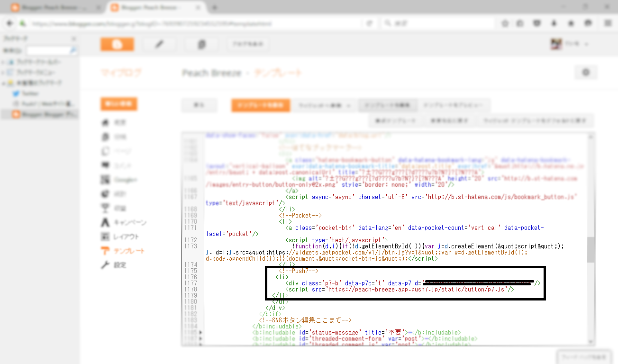Screen dimensions: 618x364
Task: Click the bookmark star icon in the toolbar
Action: pos(505,23)
